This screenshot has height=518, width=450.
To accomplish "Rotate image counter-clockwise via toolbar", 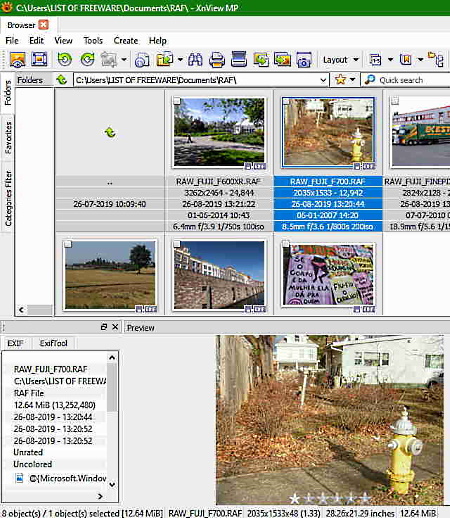I will pos(65,60).
